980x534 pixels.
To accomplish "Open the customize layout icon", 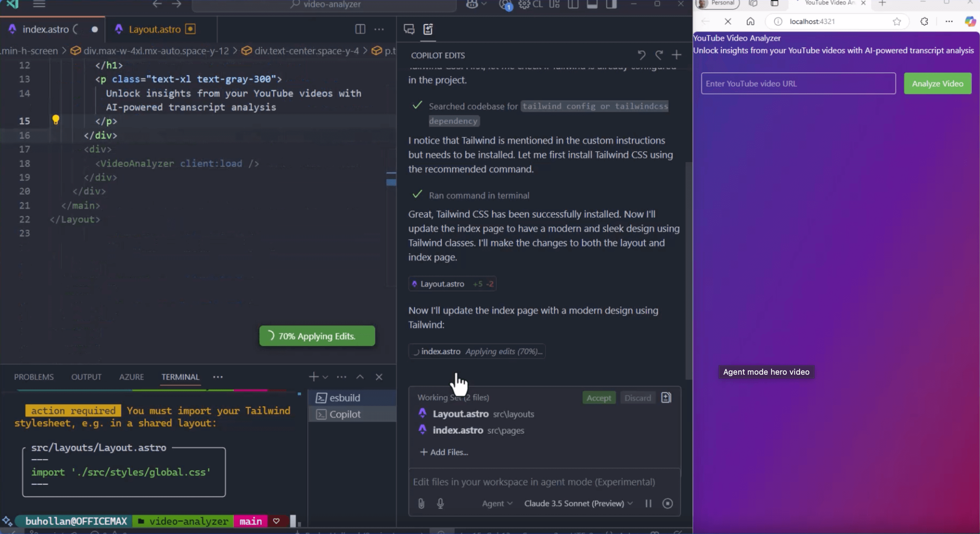I will 554,4.
